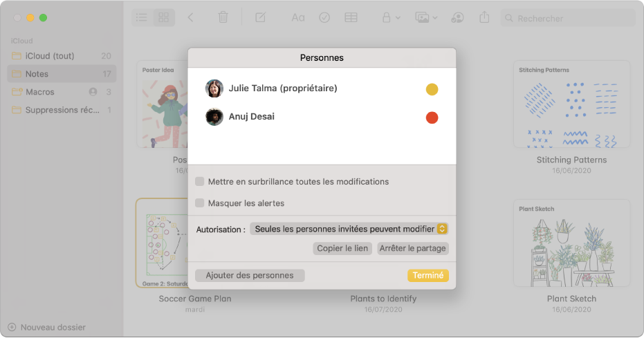Select the Notes folder in sidebar
Viewport: 644px width, 338px height.
tap(62, 74)
